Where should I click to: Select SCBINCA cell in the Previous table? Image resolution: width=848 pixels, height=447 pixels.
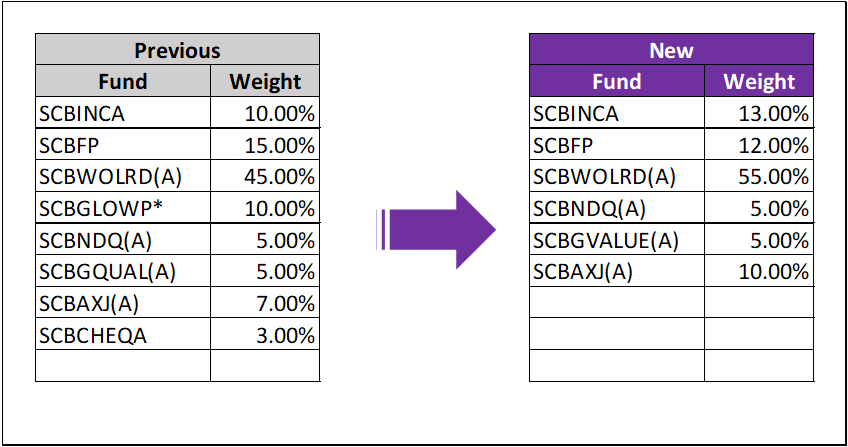pyautogui.click(x=123, y=114)
